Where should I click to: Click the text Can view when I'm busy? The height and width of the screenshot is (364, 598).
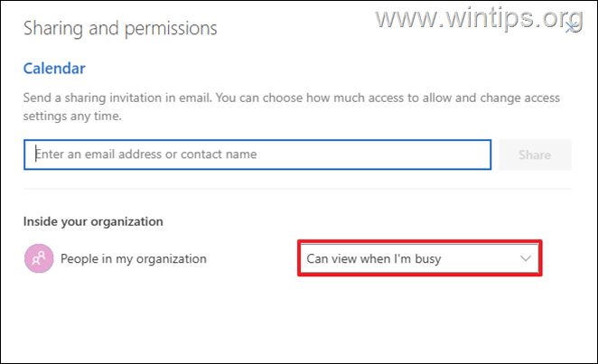coord(374,259)
